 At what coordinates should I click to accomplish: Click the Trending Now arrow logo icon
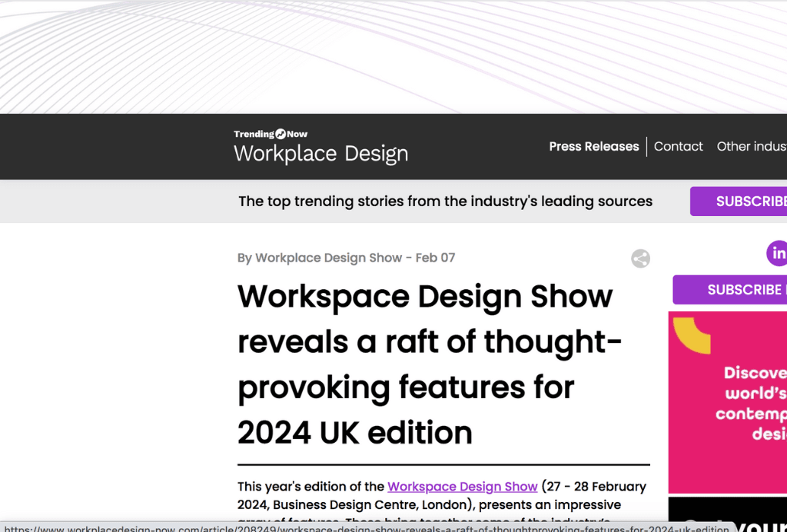pyautogui.click(x=281, y=134)
